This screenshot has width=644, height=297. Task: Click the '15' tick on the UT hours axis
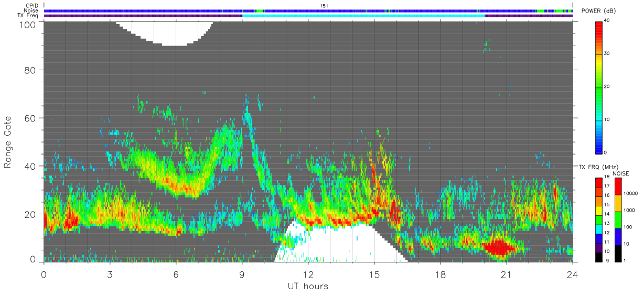[x=374, y=274]
